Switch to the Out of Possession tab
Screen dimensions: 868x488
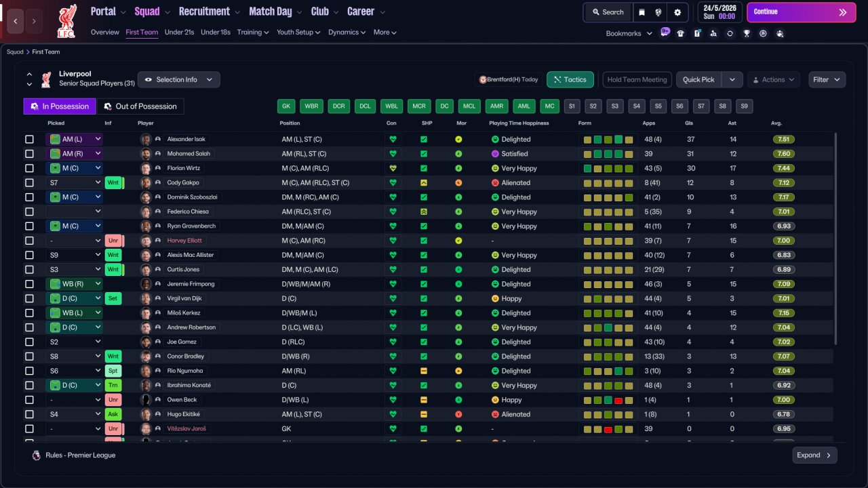(140, 106)
